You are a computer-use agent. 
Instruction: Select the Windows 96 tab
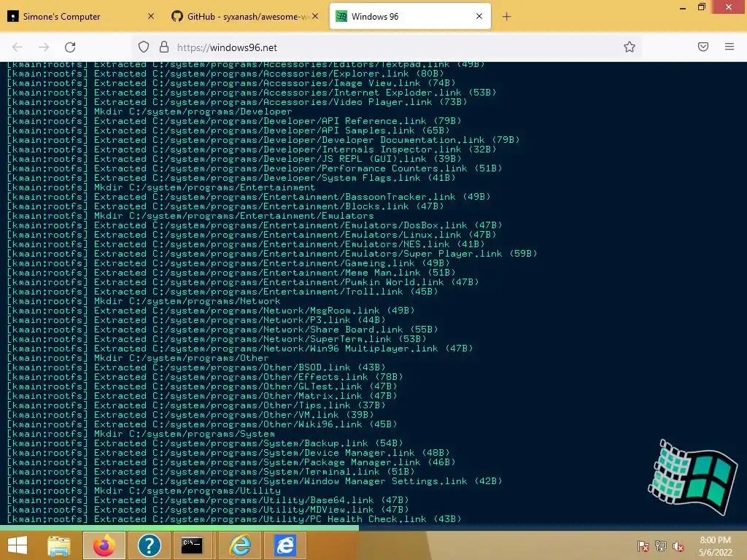coord(410,16)
